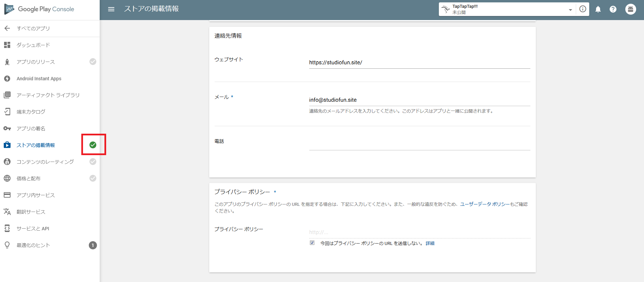Click the ウェブサイト URL field
The image size is (644, 282).
click(x=419, y=63)
